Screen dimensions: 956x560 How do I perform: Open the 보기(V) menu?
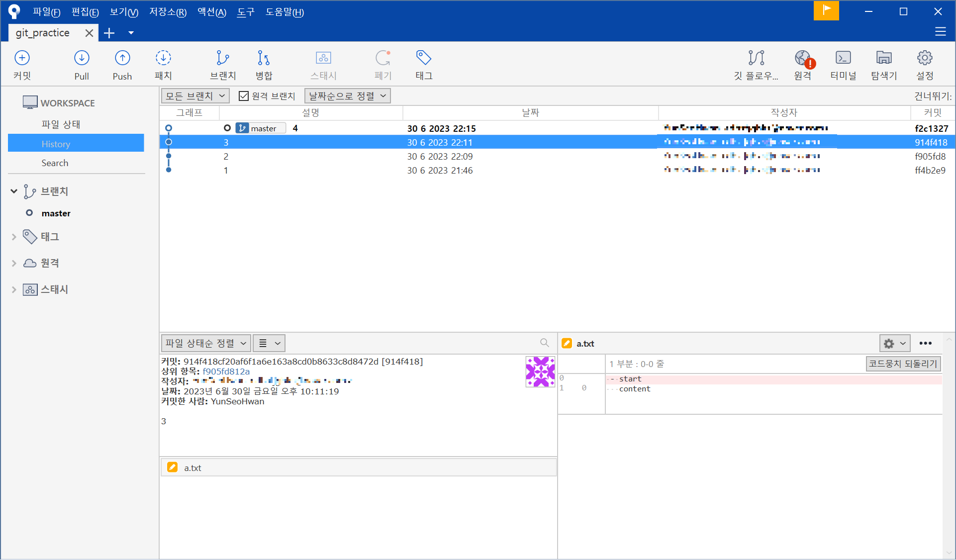[124, 12]
